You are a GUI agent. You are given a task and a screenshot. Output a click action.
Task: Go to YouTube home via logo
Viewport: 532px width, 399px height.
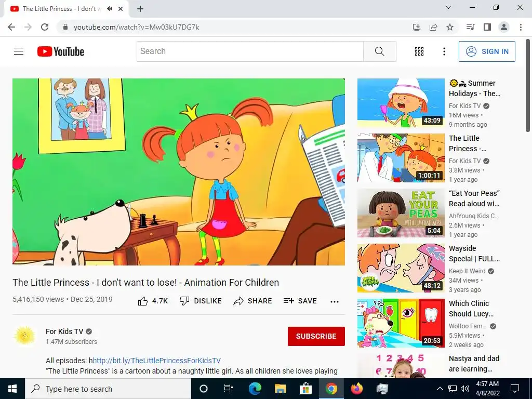[x=61, y=51]
